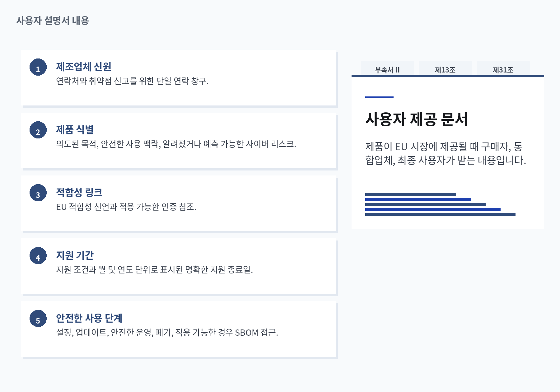560x392 pixels.
Task: Click the number 2 circle badge
Action: (38, 130)
